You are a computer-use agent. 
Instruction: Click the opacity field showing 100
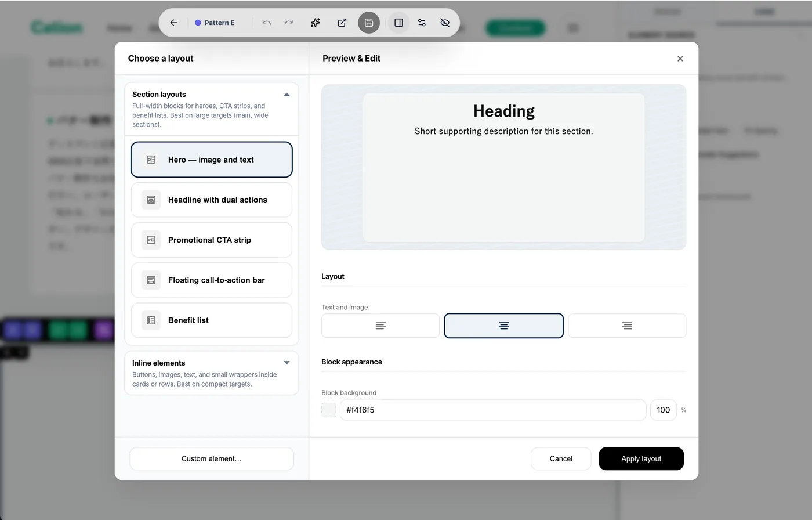pyautogui.click(x=664, y=410)
